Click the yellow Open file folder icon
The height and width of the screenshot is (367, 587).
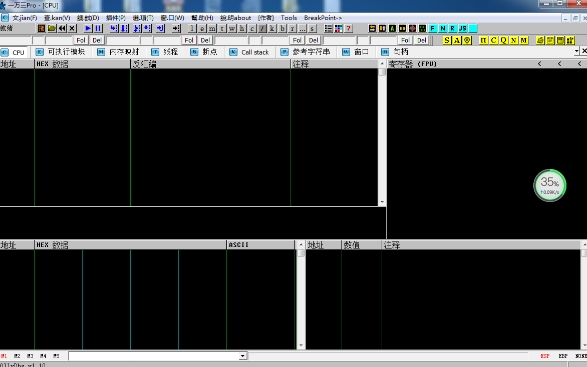tap(52, 28)
